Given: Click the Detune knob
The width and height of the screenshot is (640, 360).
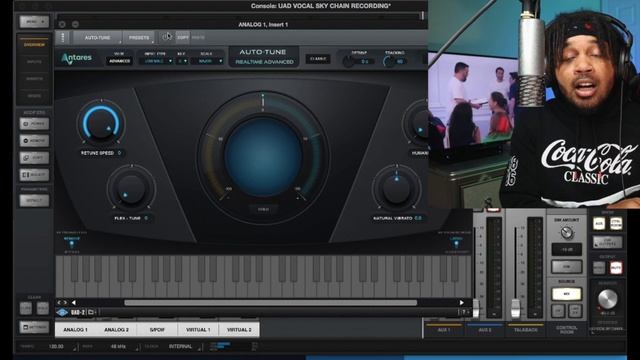Looking at the screenshot, I should coord(348,62).
